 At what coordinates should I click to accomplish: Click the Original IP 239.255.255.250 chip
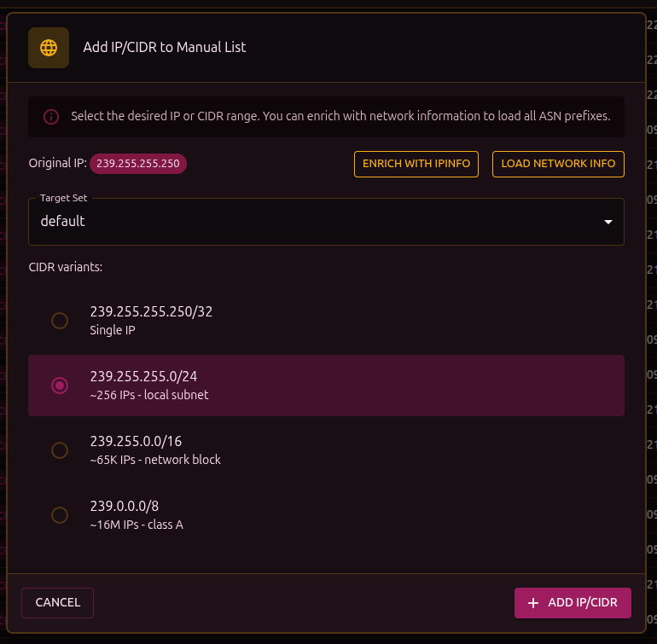tap(137, 163)
